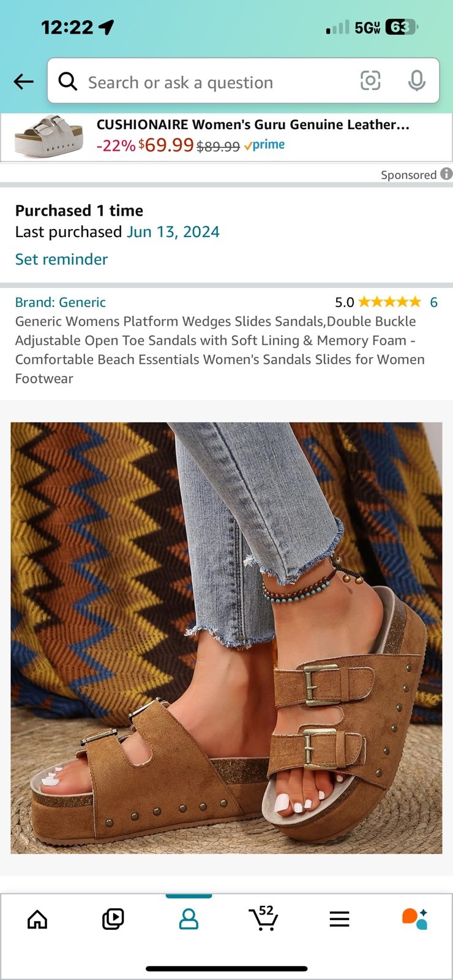This screenshot has width=453, height=980.
Task: Open the Inspire video feed icon
Action: (113, 919)
